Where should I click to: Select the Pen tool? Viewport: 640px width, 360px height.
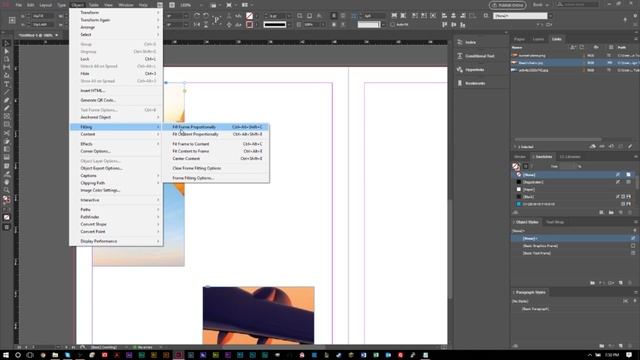click(7, 100)
